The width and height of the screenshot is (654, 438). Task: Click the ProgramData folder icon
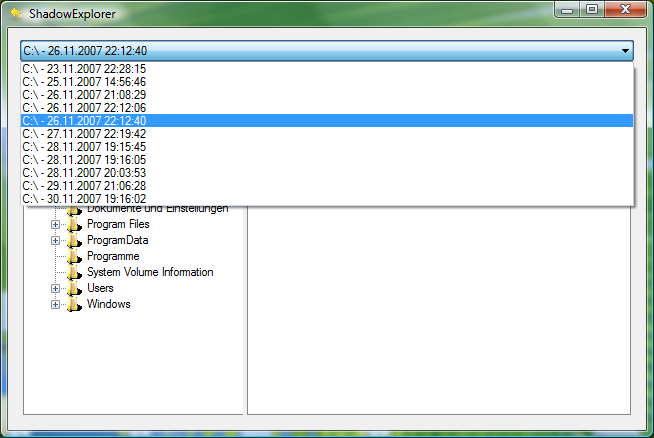[x=74, y=240]
